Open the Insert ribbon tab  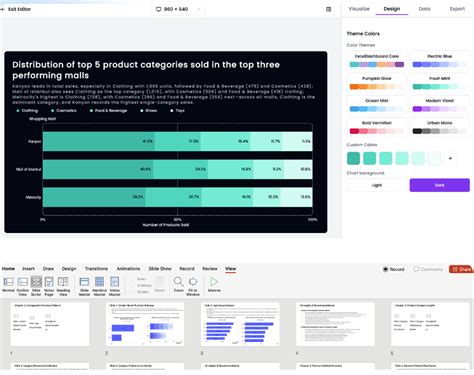coord(28,269)
